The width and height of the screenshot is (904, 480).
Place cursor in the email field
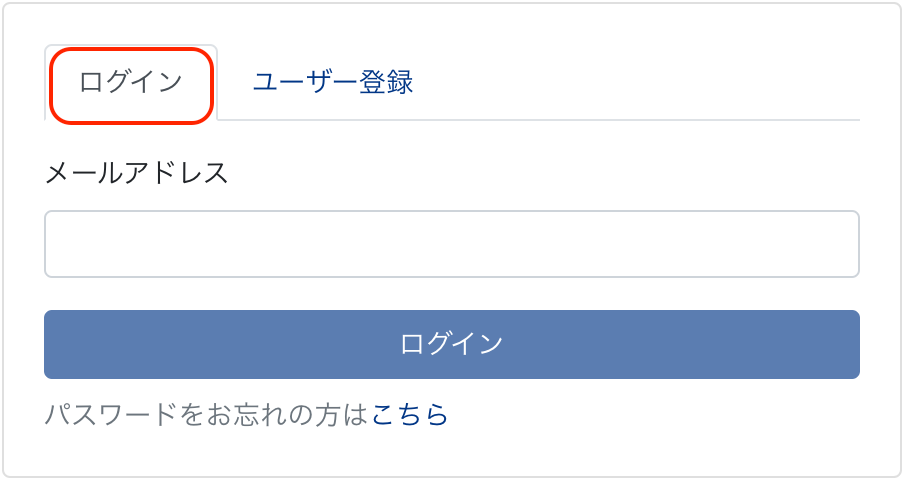452,244
